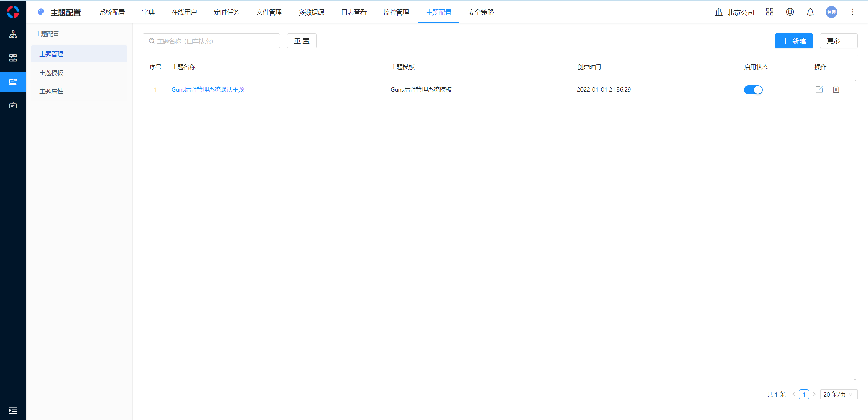Open the apps grid icon in header
The width and height of the screenshot is (868, 420).
coord(770,12)
